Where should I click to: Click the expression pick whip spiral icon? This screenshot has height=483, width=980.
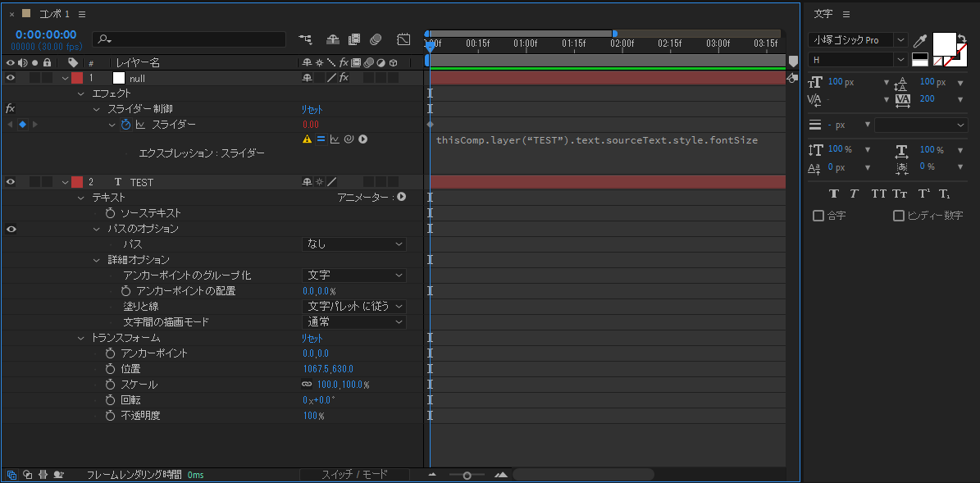tap(349, 139)
